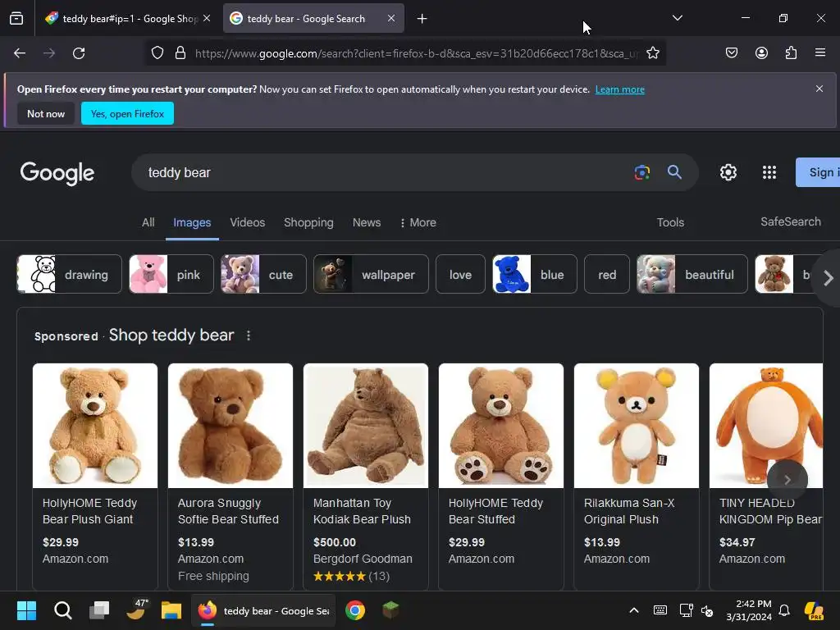The image size is (840, 630).
Task: Open the SafeSearch settings
Action: coord(791,221)
